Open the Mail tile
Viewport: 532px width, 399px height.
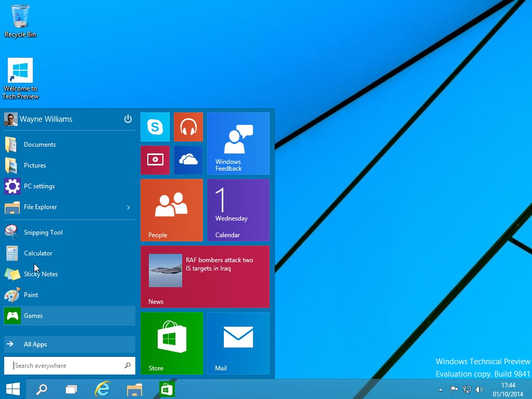coord(238,343)
